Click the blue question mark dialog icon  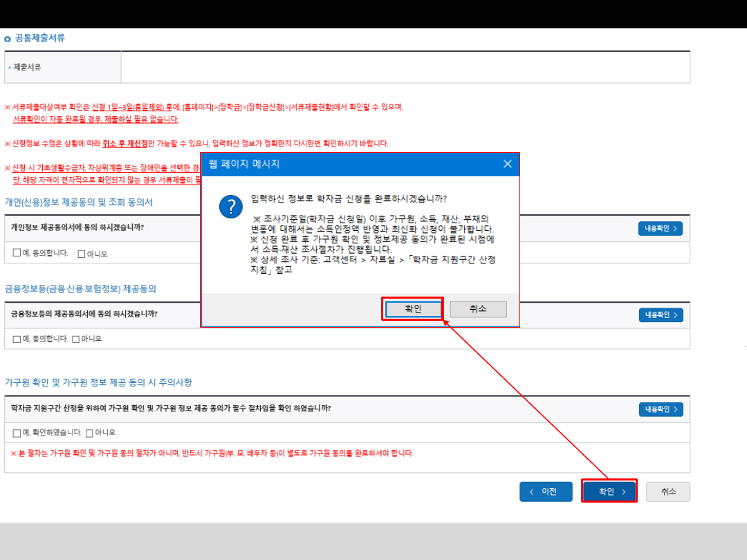point(230,206)
